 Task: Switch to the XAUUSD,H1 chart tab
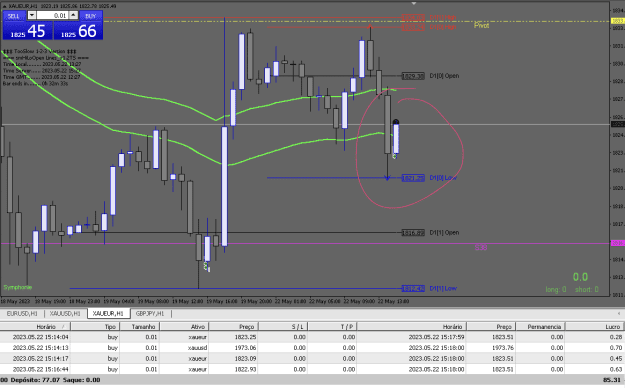[65, 313]
